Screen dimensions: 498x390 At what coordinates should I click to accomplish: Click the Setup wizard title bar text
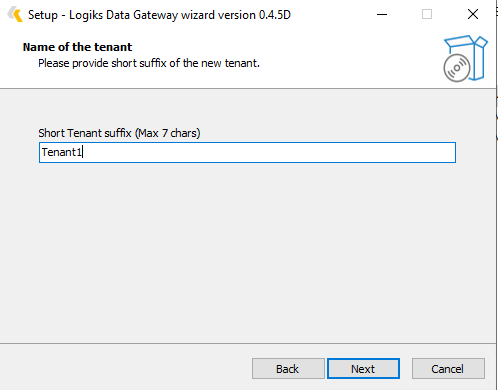coord(159,15)
